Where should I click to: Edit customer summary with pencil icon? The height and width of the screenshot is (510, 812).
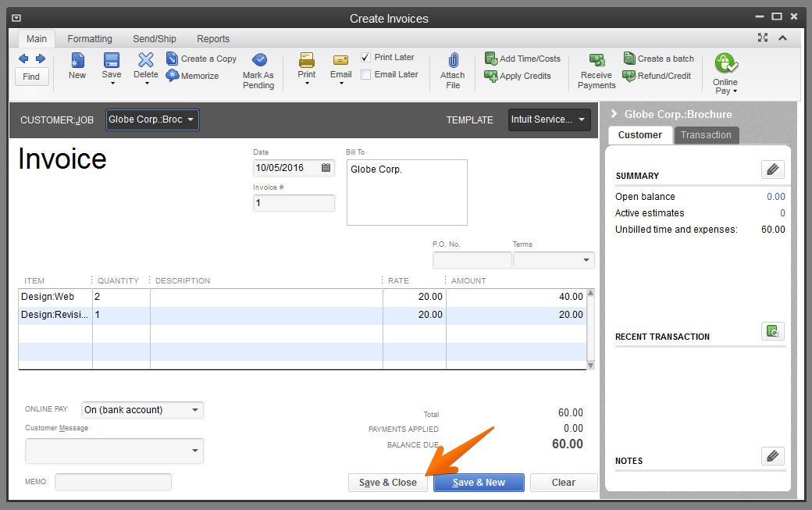pos(773,169)
